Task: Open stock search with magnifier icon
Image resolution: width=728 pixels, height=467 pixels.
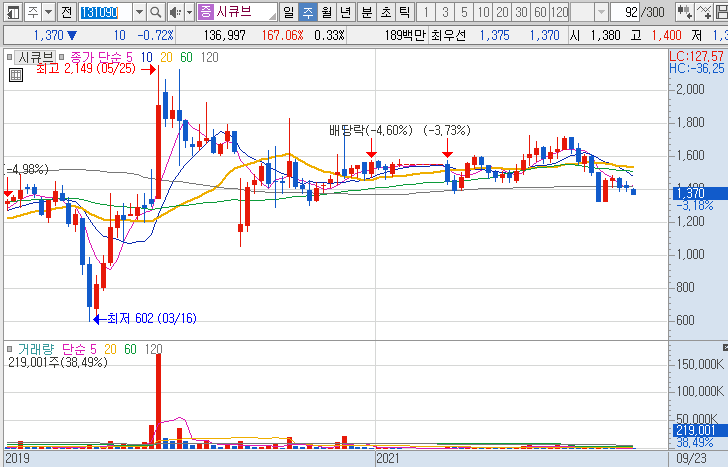Action: coord(156,12)
